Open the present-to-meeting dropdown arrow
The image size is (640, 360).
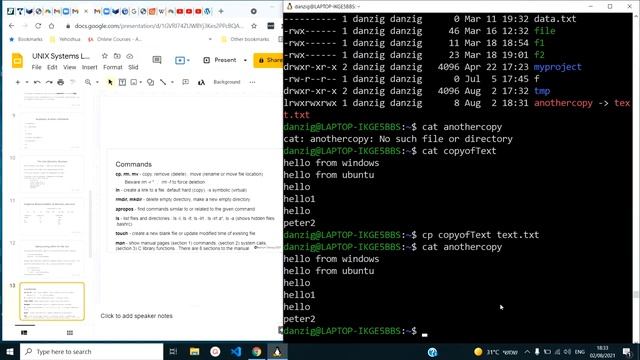point(188,60)
